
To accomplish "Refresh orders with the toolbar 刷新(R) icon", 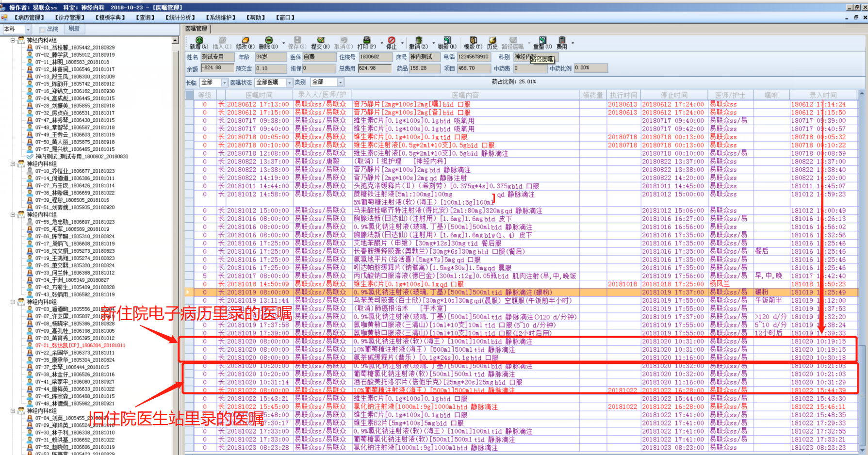I will (x=447, y=40).
